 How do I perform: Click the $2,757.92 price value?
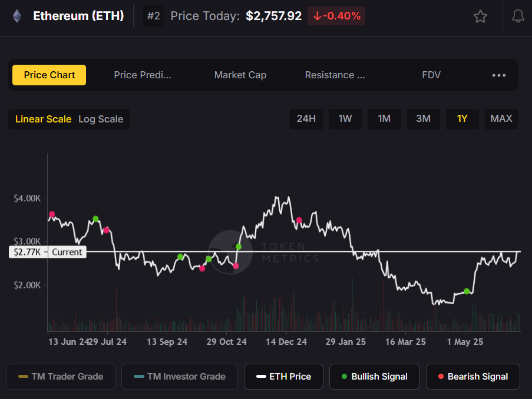[273, 16]
